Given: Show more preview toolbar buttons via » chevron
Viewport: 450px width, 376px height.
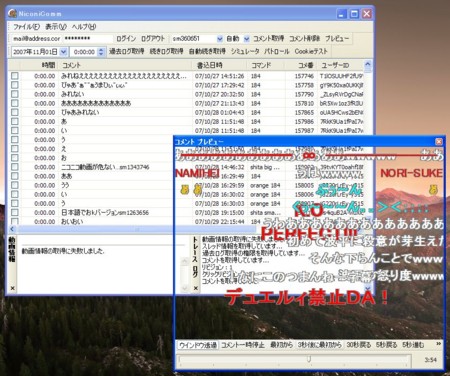Looking at the screenshot, I should tap(438, 344).
